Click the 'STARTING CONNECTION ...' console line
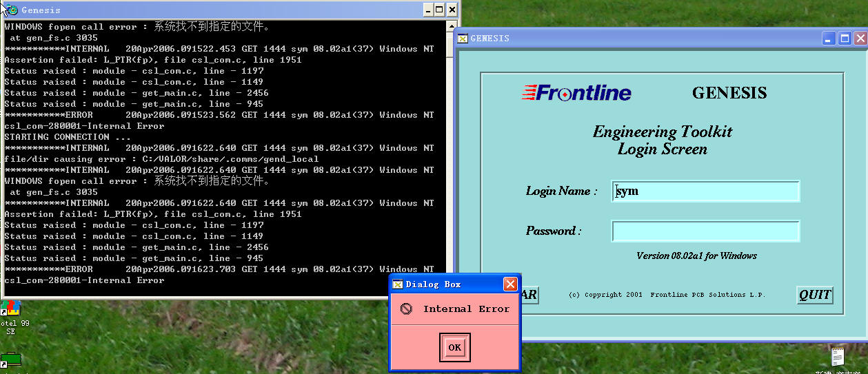Screen dimensions: 868x374 [x=68, y=137]
